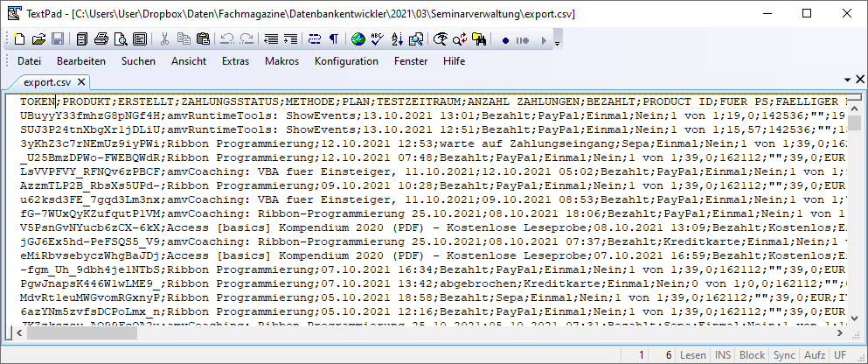The image size is (868, 364).
Task: Paste from clipboard icon
Action: [x=203, y=39]
